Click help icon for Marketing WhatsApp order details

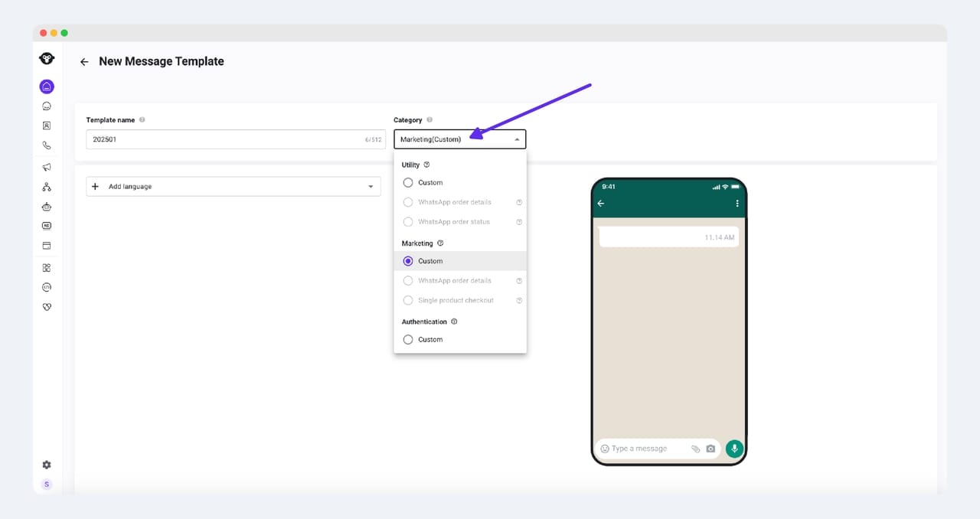tap(519, 281)
